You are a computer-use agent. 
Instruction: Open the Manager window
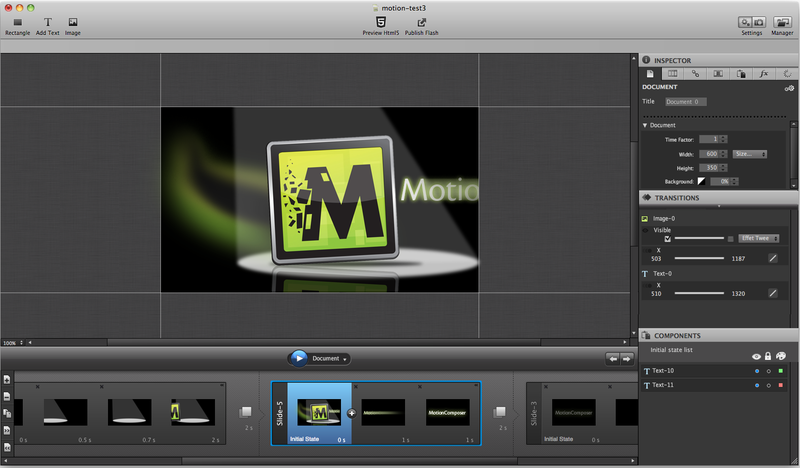[x=782, y=26]
